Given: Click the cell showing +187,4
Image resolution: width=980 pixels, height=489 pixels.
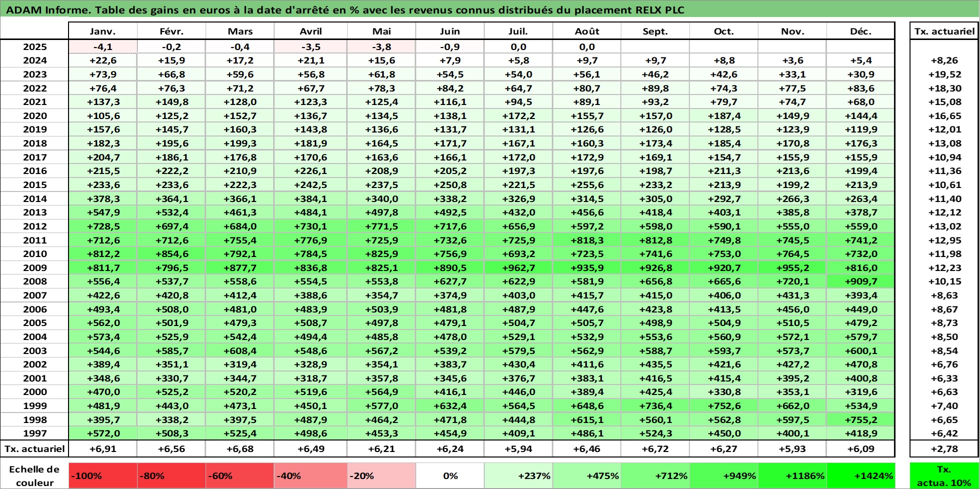Looking at the screenshot, I should click(x=724, y=115).
